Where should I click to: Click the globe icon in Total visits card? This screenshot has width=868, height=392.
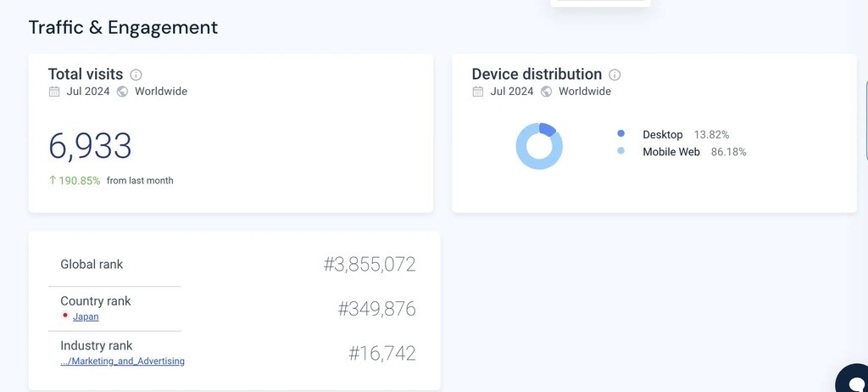pyautogui.click(x=123, y=92)
